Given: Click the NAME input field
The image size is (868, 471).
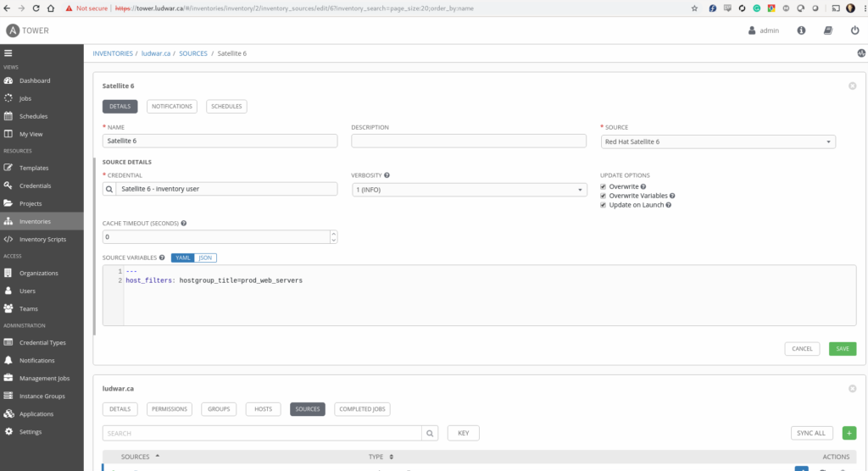Looking at the screenshot, I should click(220, 141).
